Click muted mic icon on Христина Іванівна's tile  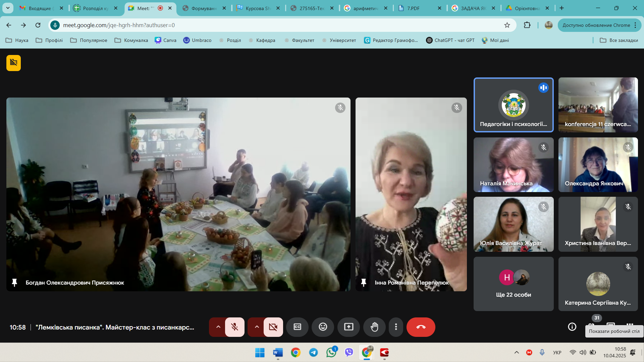coord(628,207)
